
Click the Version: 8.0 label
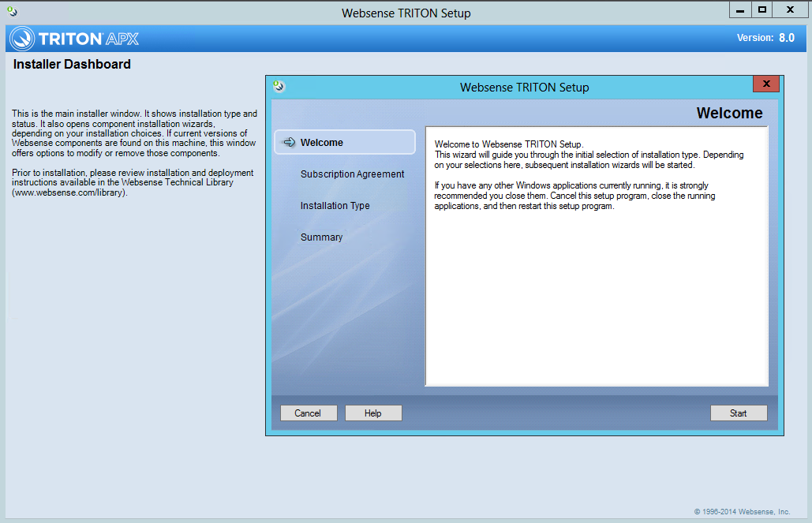click(x=765, y=38)
